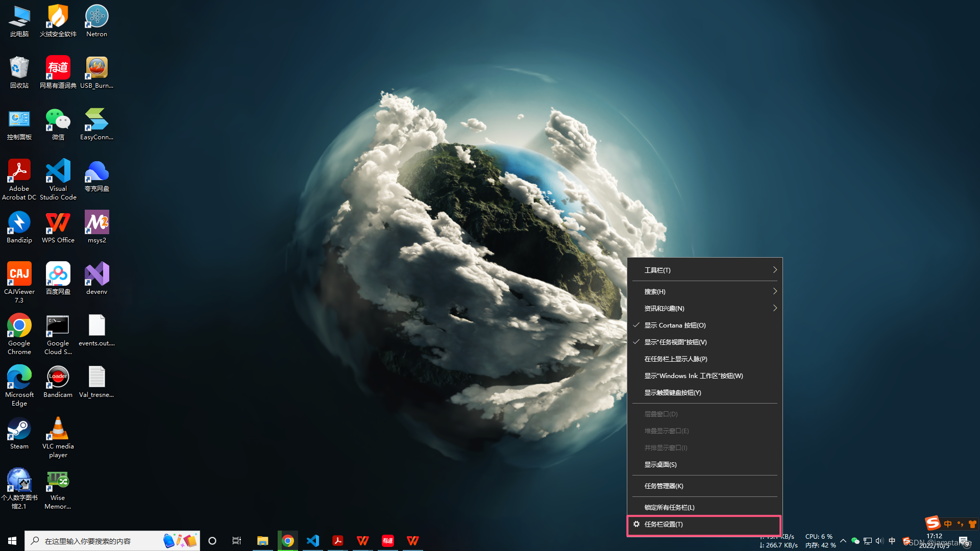Uncheck the 显示 Cortana 按钮 menu option
This screenshot has width=980, height=551.
click(x=675, y=325)
